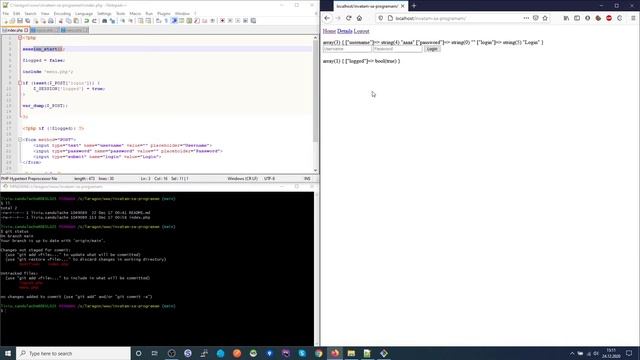Collapse the form tag fold marker in editor
Viewport: 640px width, 360px height.
pyautogui.click(x=20, y=140)
